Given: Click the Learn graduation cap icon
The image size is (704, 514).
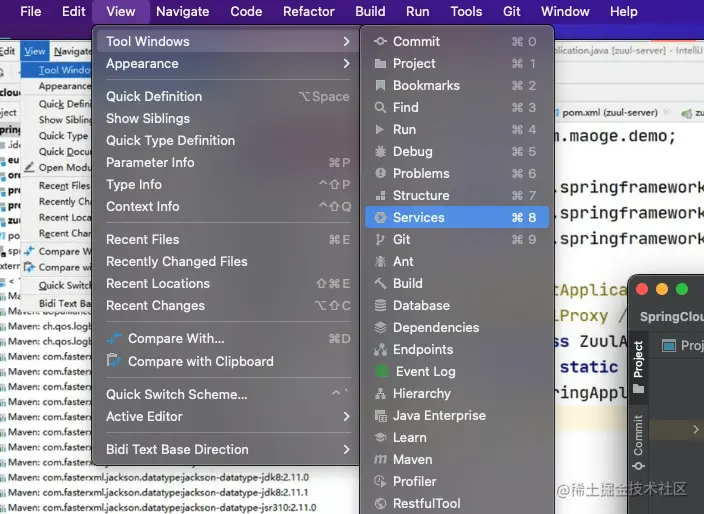Looking at the screenshot, I should click(380, 437).
